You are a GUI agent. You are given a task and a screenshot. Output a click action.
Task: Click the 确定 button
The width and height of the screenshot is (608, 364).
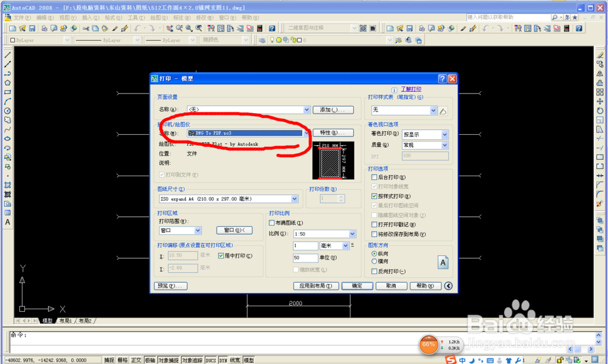[x=357, y=286]
